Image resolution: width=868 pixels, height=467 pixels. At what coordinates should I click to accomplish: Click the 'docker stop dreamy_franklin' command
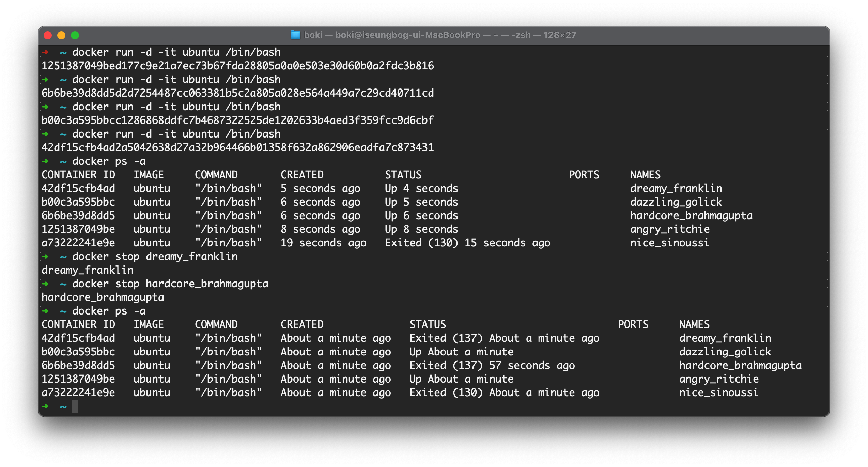click(x=155, y=256)
